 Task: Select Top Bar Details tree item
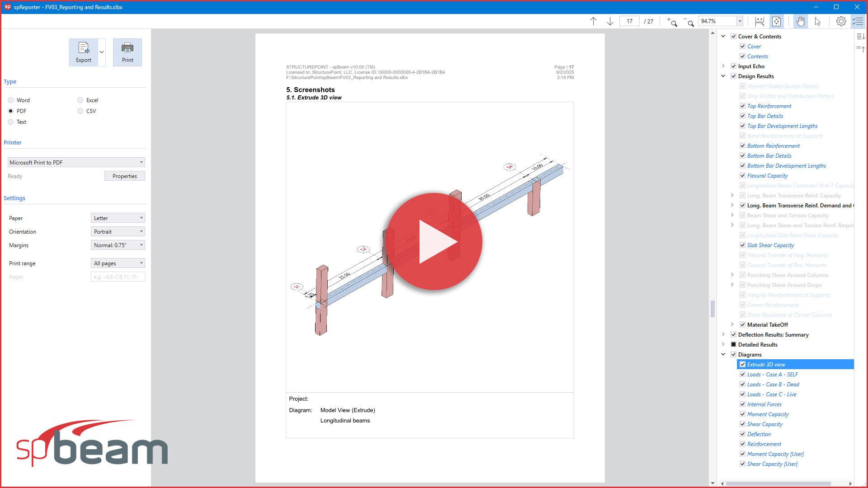tap(765, 116)
